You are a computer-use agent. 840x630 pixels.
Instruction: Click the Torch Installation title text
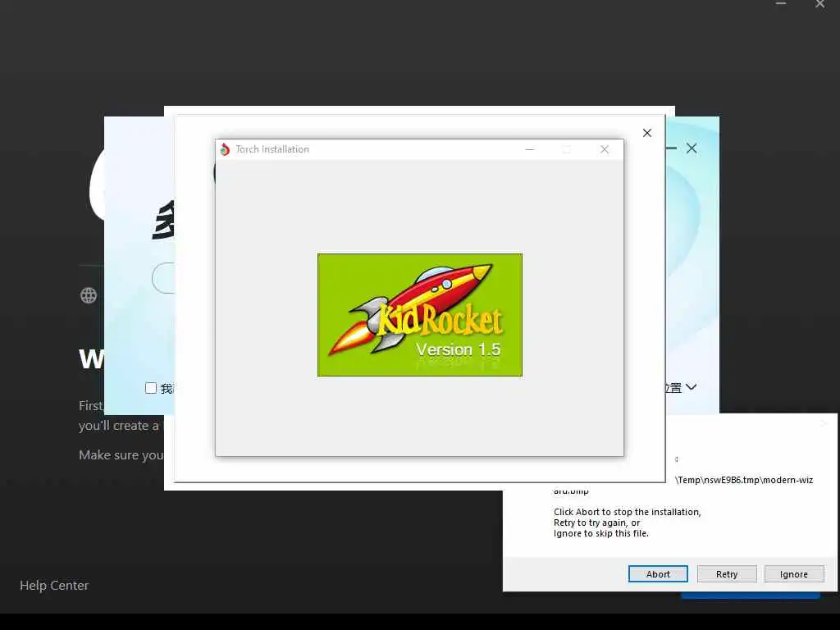click(272, 149)
